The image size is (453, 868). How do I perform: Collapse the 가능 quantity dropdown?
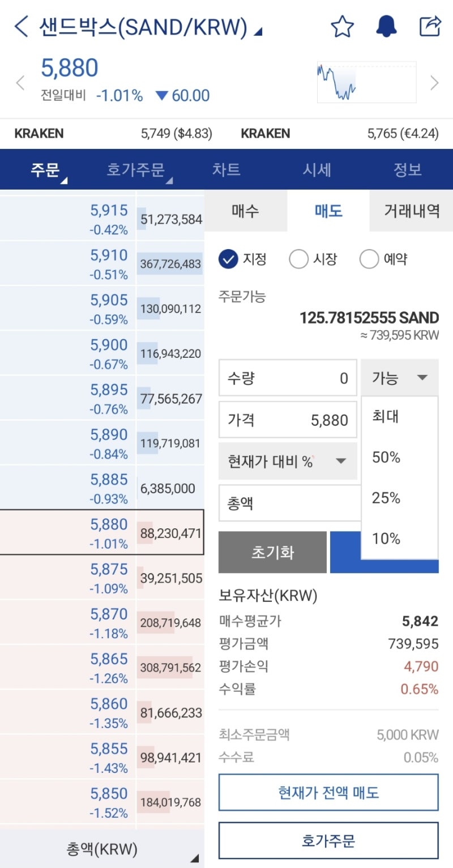click(x=399, y=378)
